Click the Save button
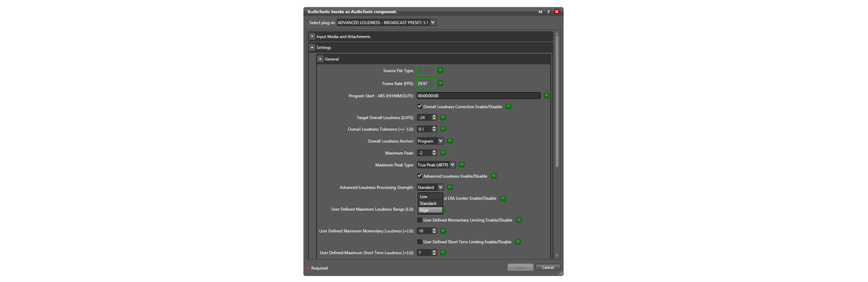 520,267
